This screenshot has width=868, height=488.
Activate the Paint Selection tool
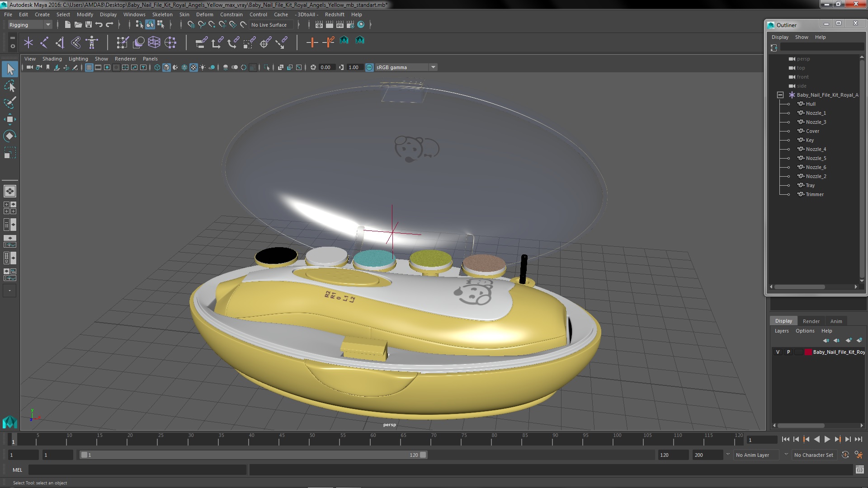pos(10,103)
